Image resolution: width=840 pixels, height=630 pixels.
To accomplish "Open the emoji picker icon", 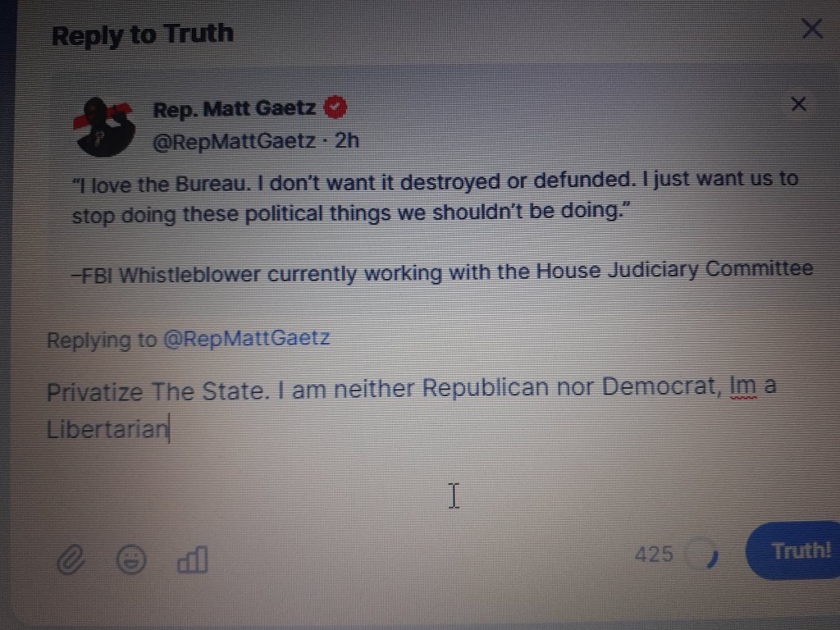I will coord(131,559).
